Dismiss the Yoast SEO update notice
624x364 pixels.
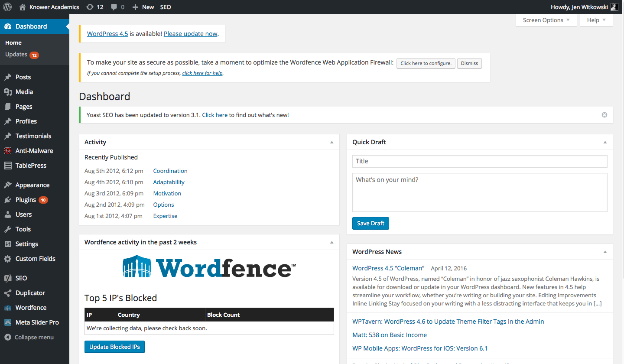tap(604, 115)
